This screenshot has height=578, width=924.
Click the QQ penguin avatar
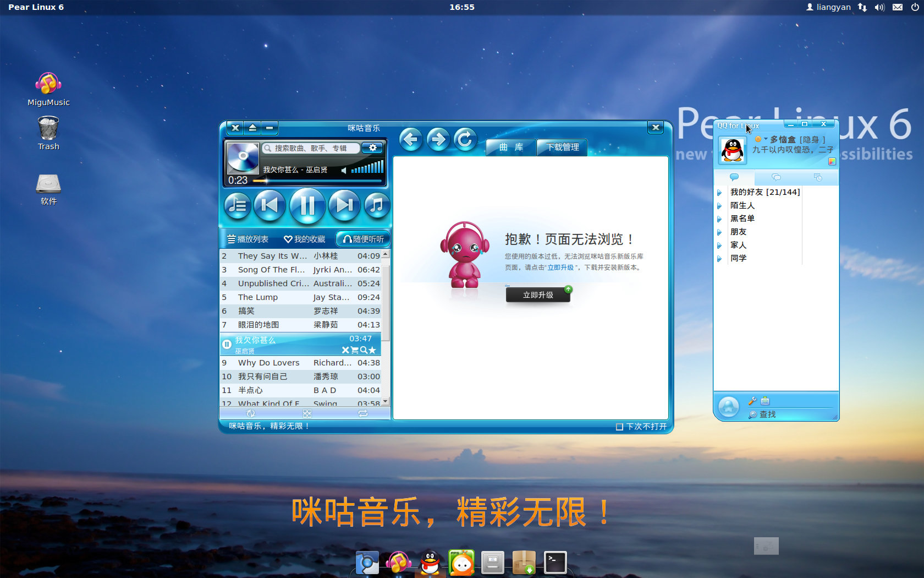pos(733,150)
